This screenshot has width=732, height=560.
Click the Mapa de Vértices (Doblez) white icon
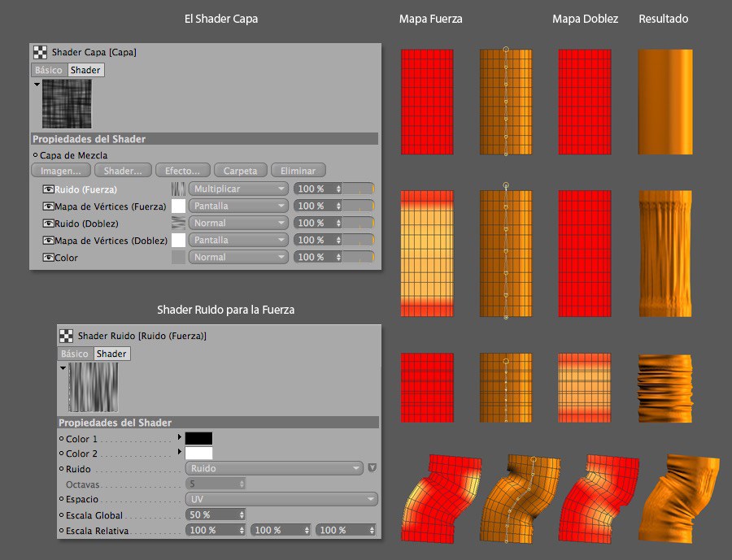click(x=177, y=240)
